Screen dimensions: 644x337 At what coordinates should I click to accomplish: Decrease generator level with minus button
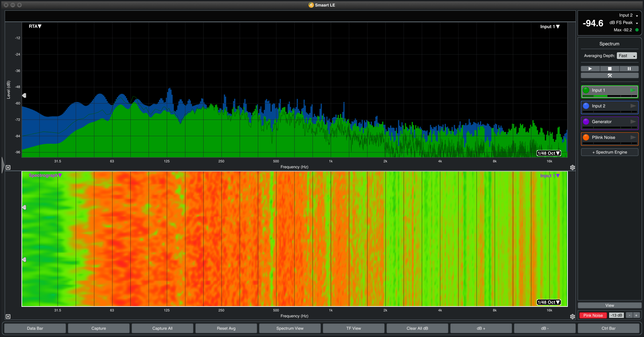coord(630,315)
